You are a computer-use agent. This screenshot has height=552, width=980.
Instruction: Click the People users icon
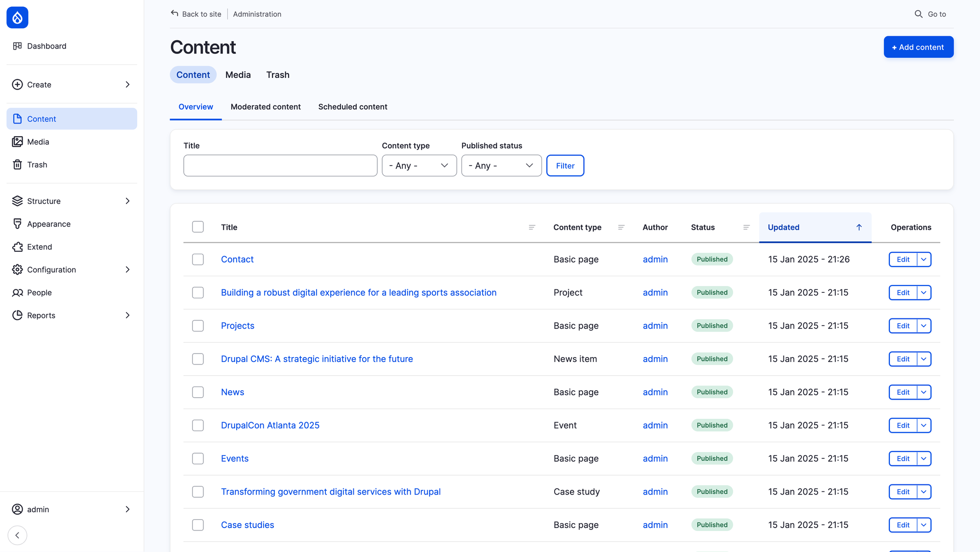[x=17, y=293]
